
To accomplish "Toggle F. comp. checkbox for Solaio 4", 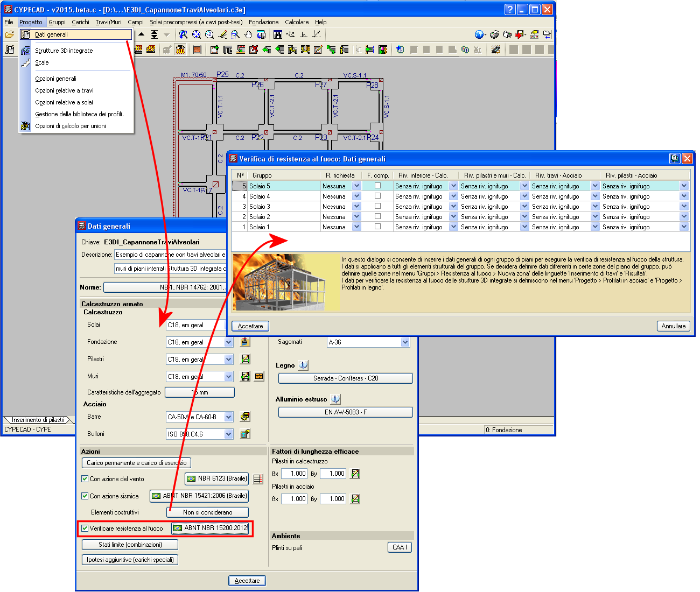I will [x=377, y=196].
